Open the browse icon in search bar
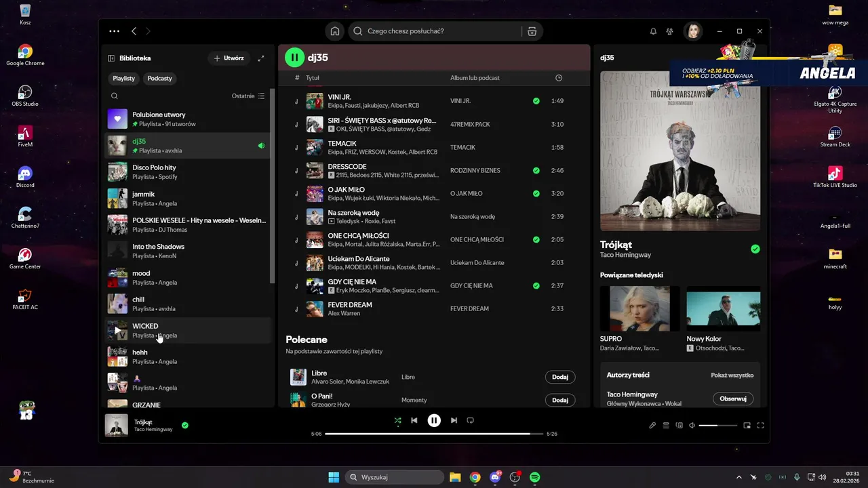 pos(532,31)
